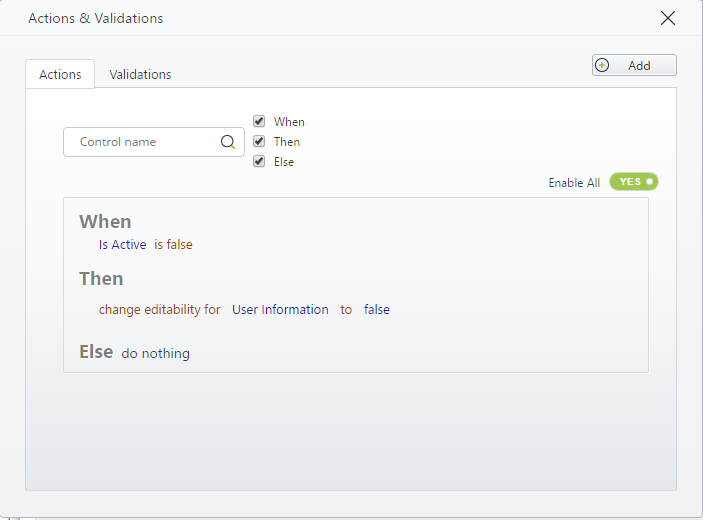
Task: Click the 'Then' rule heading
Action: point(101,279)
